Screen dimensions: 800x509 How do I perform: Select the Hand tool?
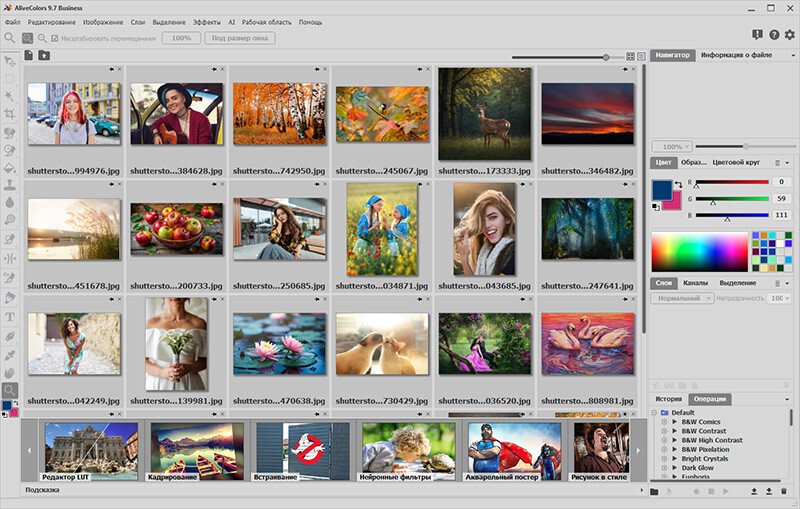coord(10,371)
